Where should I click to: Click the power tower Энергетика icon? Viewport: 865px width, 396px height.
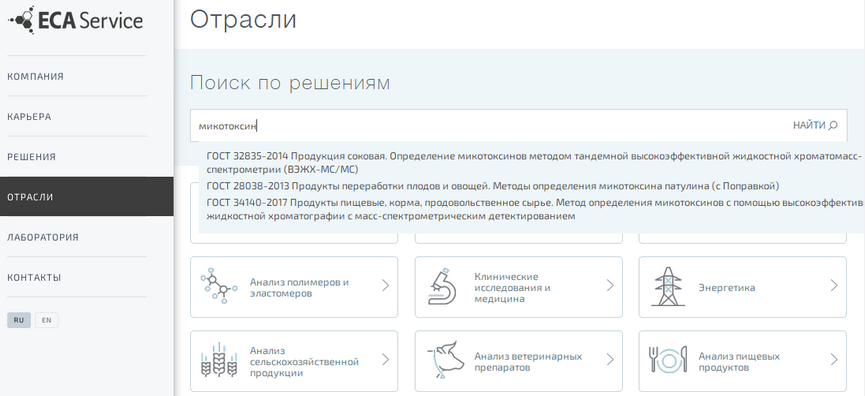point(668,287)
